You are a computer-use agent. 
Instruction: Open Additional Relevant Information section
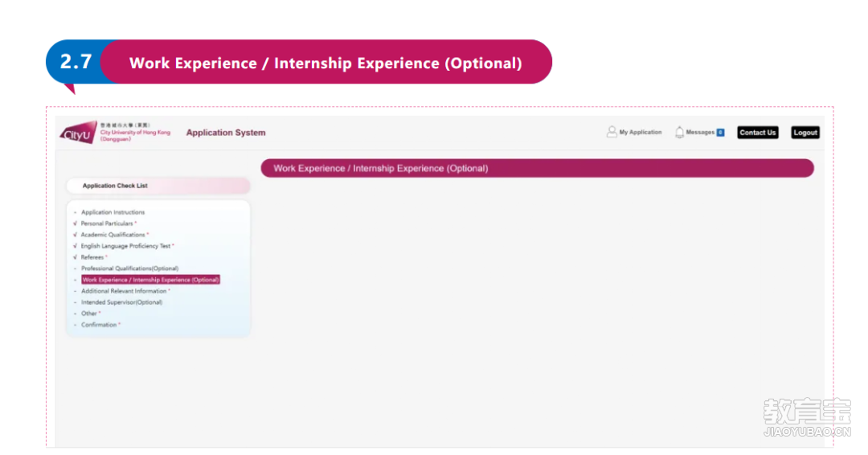click(x=124, y=291)
